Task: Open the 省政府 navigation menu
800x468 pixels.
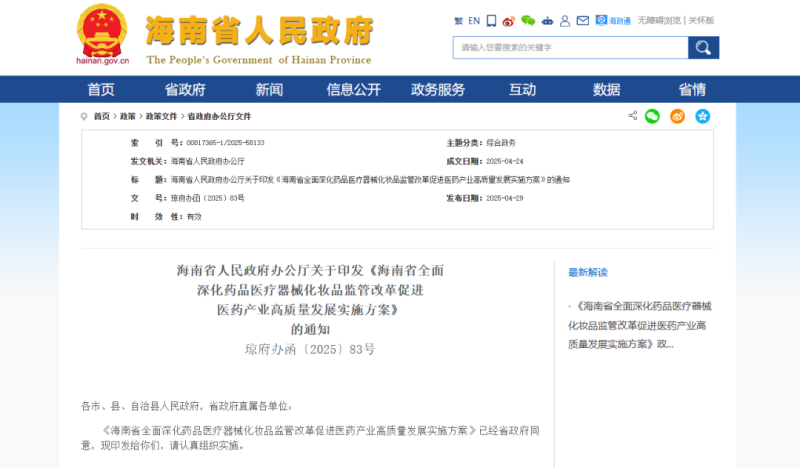Action: (185, 89)
